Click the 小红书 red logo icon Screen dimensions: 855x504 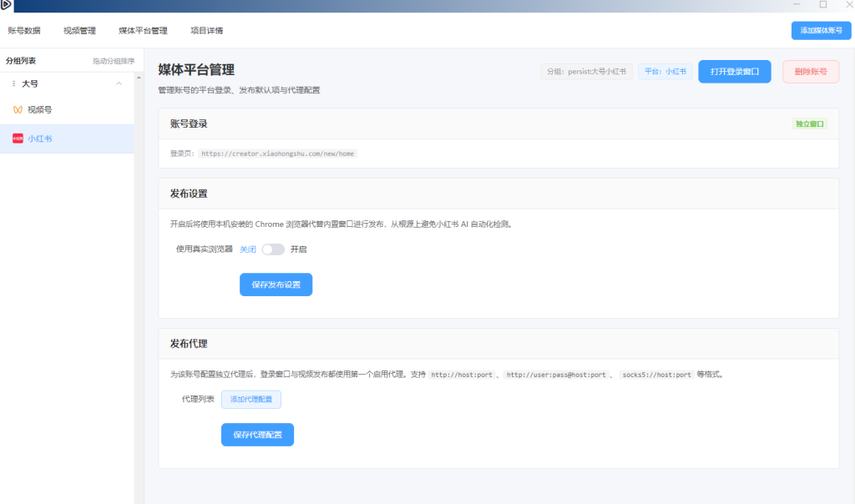18,139
